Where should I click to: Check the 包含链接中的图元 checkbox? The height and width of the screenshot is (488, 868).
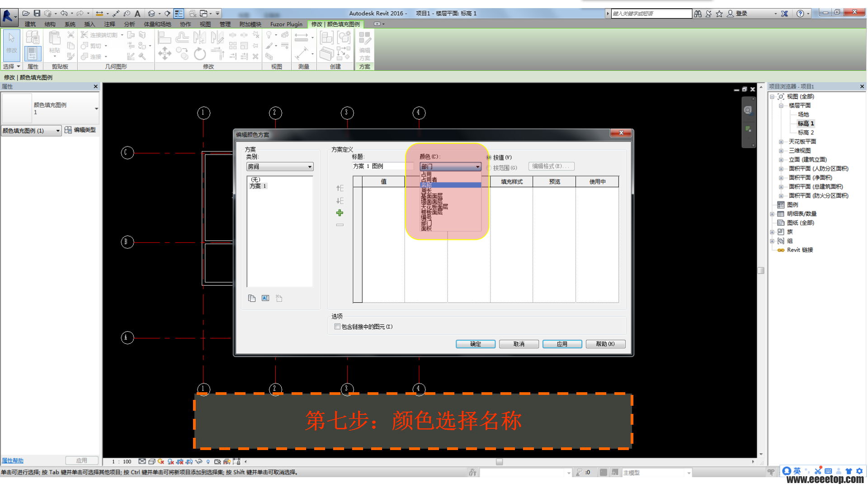(337, 327)
